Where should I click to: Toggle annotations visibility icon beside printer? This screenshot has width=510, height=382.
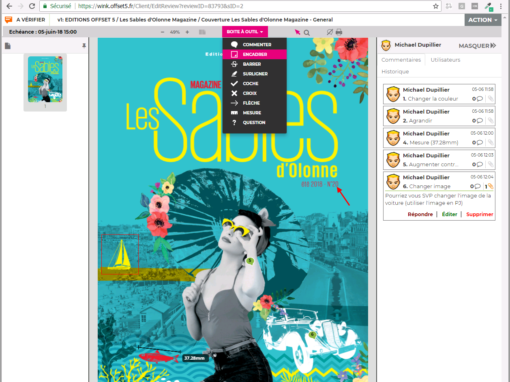tap(329, 32)
